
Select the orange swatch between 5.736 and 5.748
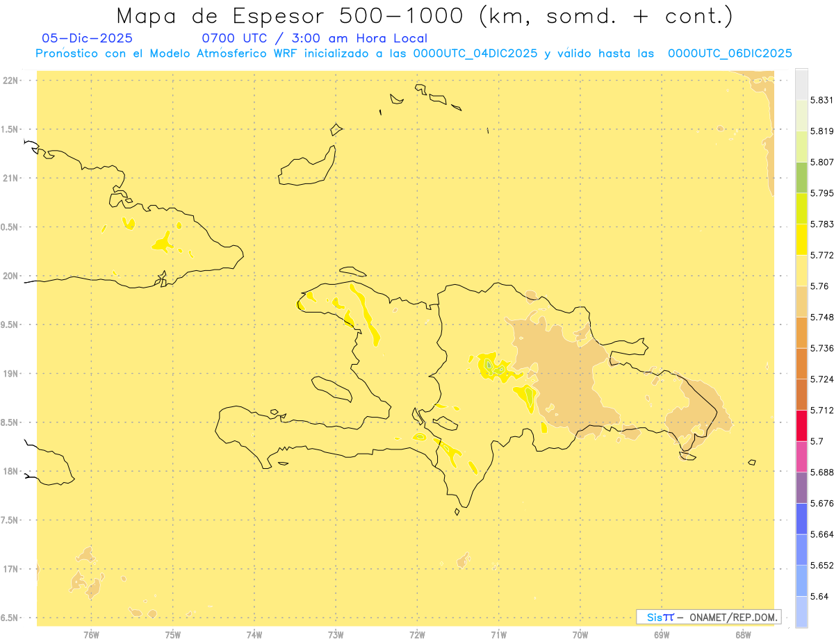point(801,332)
